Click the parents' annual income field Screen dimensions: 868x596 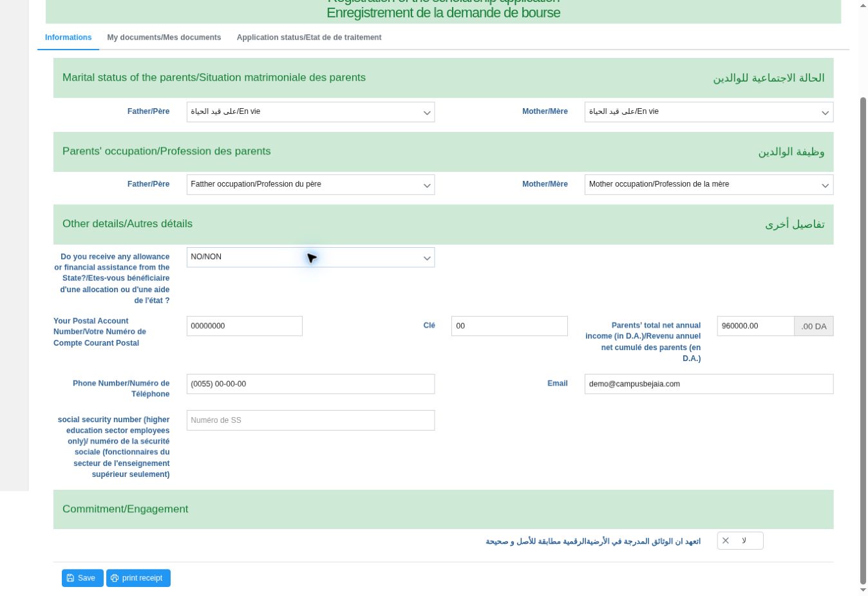tap(755, 326)
